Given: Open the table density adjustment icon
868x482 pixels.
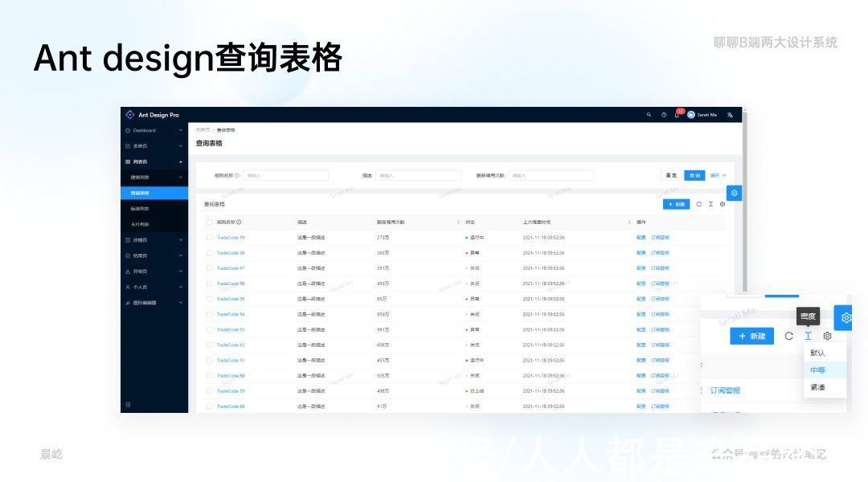Looking at the screenshot, I should coord(710,204).
